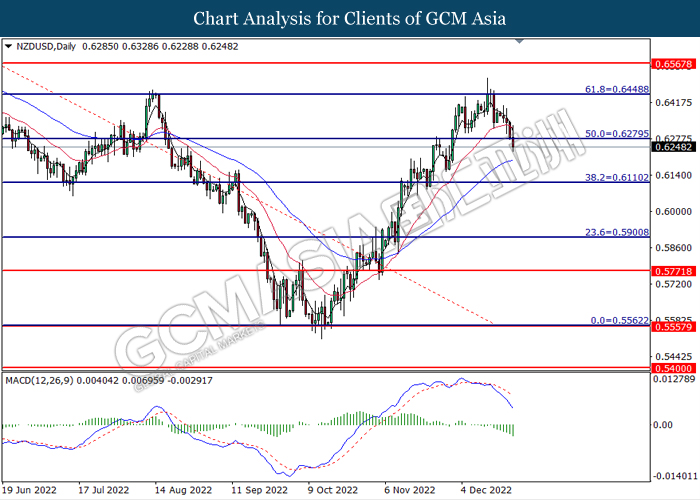Click the 0.61400 price axis value
Viewport: 700px width, 500px height.
coord(673,175)
